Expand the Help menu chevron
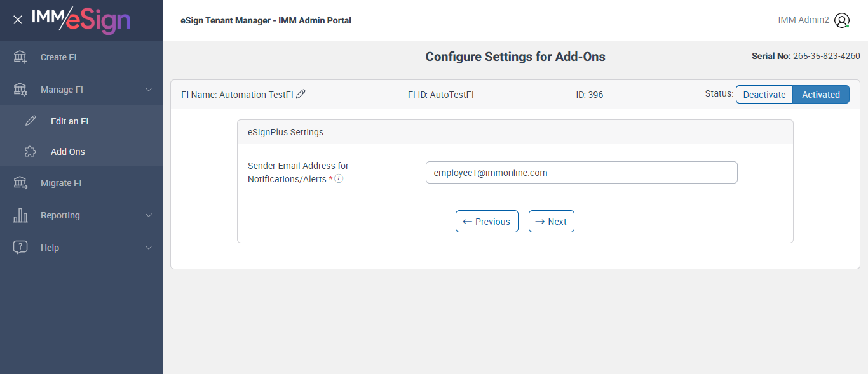This screenshot has height=374, width=868. (x=149, y=248)
